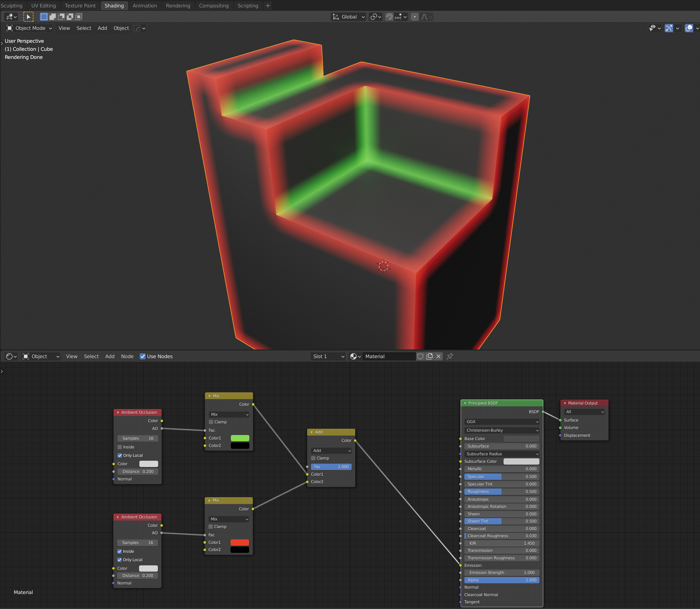Open the Global transform orientation dropdown

(x=348, y=17)
